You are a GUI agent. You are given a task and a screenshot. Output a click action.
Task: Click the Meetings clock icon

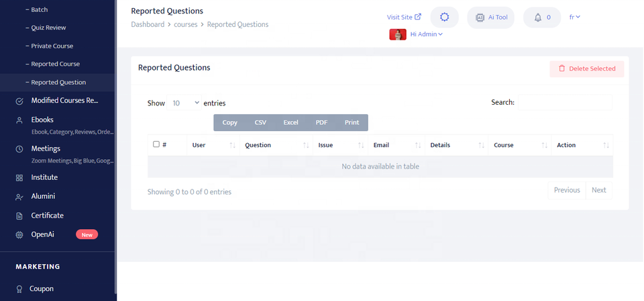coord(19,148)
